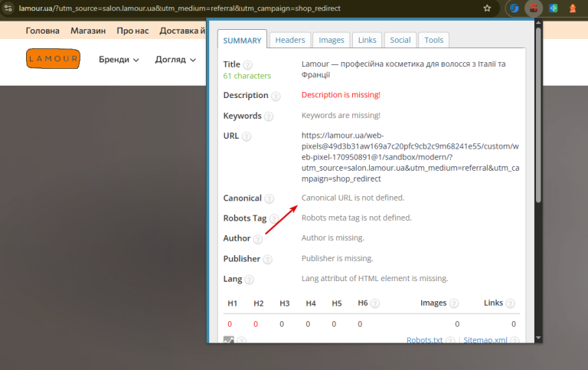Click the blue swirl extension icon

[x=514, y=8]
